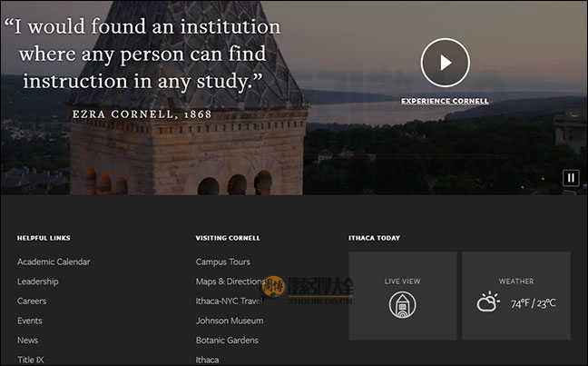Open Ithaca-NYC Travel link

coord(230,301)
